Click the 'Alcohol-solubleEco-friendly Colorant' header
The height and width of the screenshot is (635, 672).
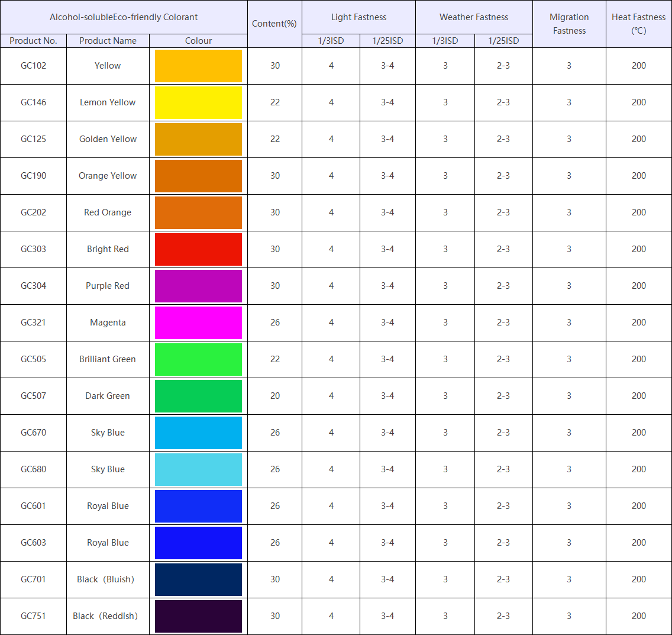(x=124, y=17)
